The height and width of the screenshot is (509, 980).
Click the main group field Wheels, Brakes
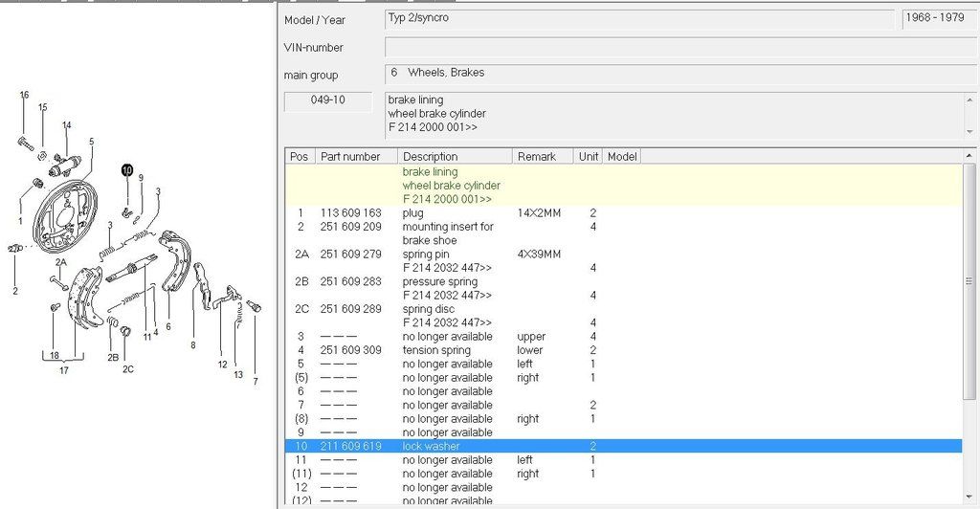(x=681, y=74)
